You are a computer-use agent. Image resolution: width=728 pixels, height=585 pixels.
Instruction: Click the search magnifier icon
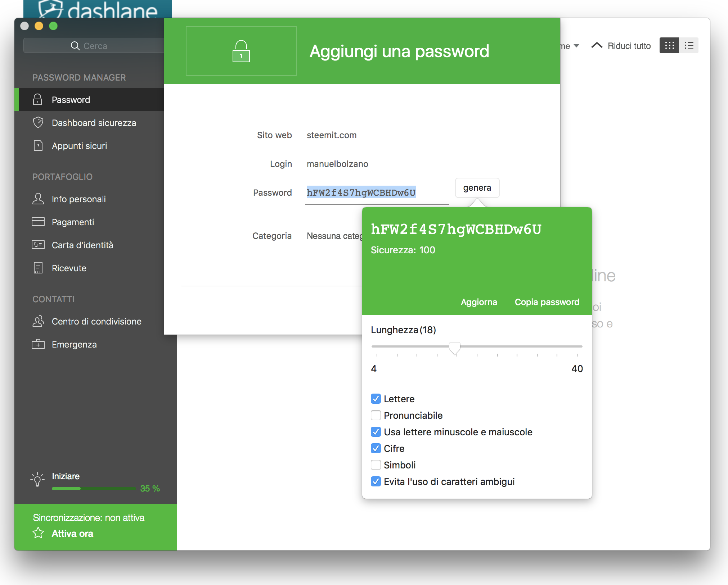pos(75,46)
